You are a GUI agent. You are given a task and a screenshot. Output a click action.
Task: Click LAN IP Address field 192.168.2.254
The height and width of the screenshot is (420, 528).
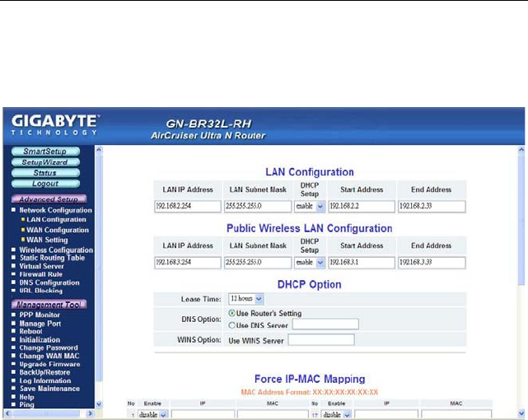[x=188, y=207]
